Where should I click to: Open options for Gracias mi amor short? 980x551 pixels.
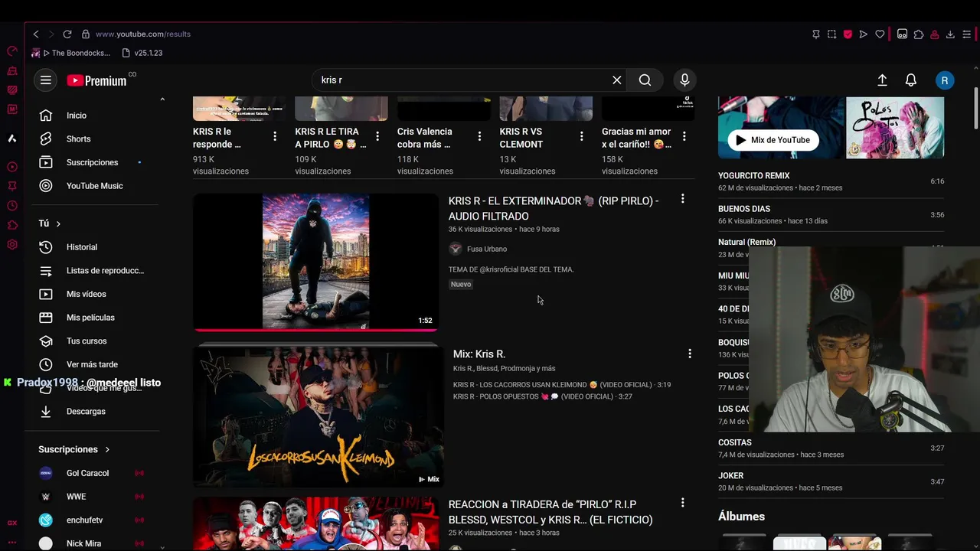(684, 136)
